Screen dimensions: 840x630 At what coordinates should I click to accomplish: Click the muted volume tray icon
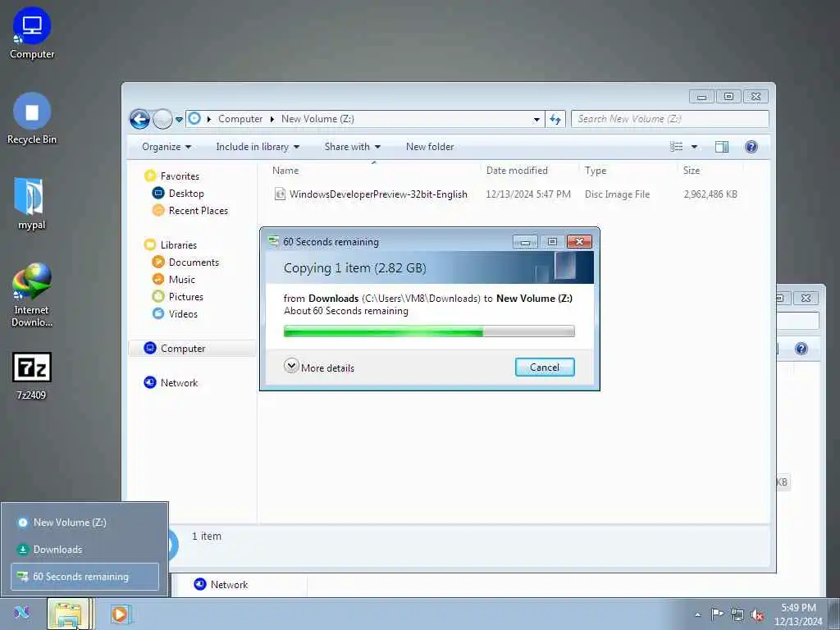(757, 614)
